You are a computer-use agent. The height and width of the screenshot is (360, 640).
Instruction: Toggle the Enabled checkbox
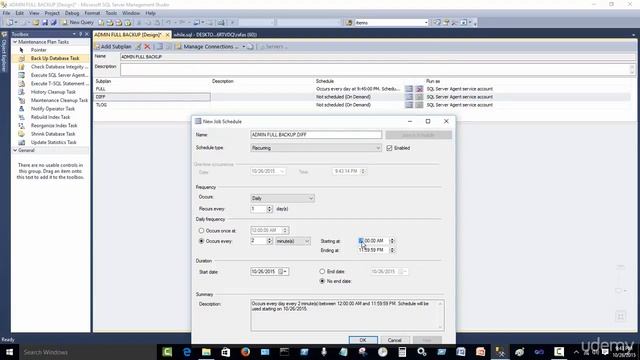pyautogui.click(x=389, y=148)
